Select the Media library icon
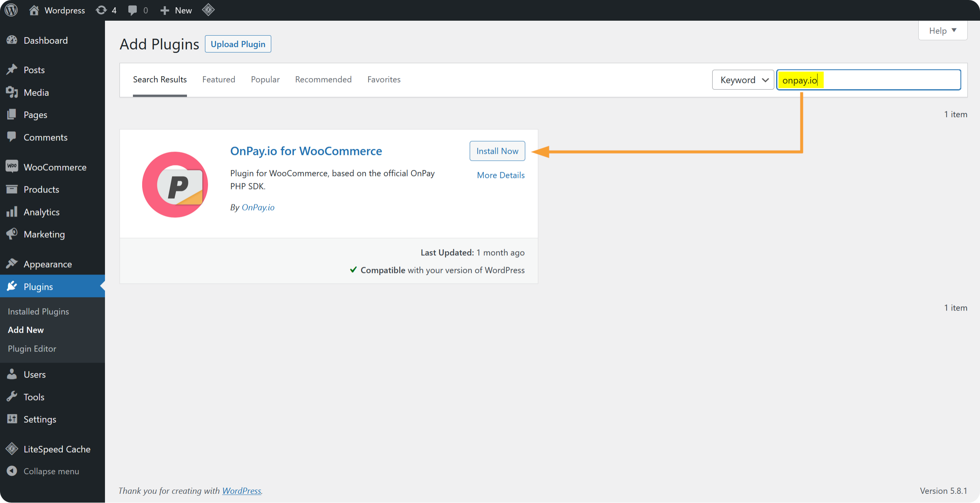Screen dimensions: 980x503 [x=12, y=92]
